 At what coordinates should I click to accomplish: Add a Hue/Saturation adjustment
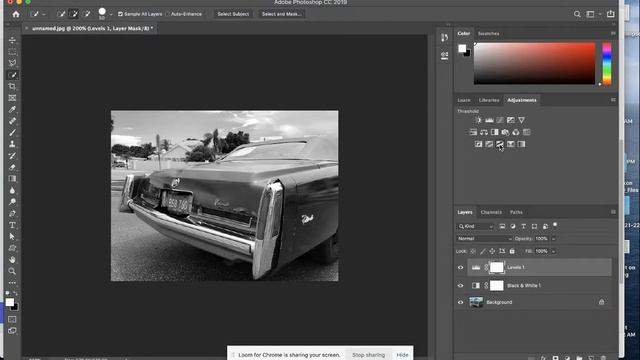tap(473, 132)
